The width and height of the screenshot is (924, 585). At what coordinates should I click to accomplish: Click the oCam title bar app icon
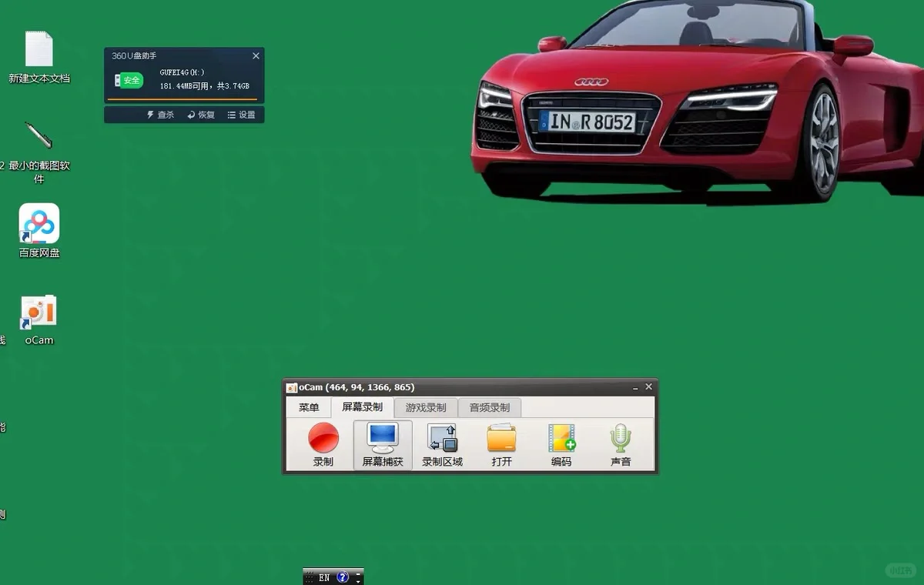[x=292, y=387]
